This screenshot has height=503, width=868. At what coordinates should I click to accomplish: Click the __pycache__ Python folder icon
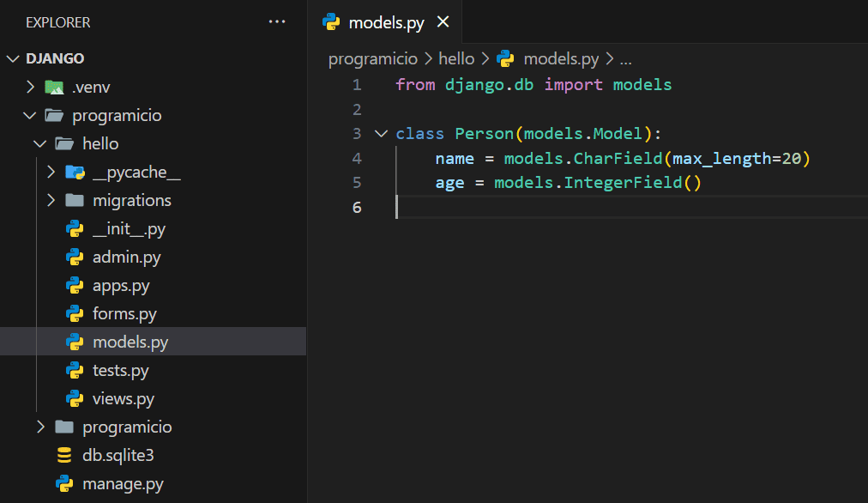tap(75, 173)
